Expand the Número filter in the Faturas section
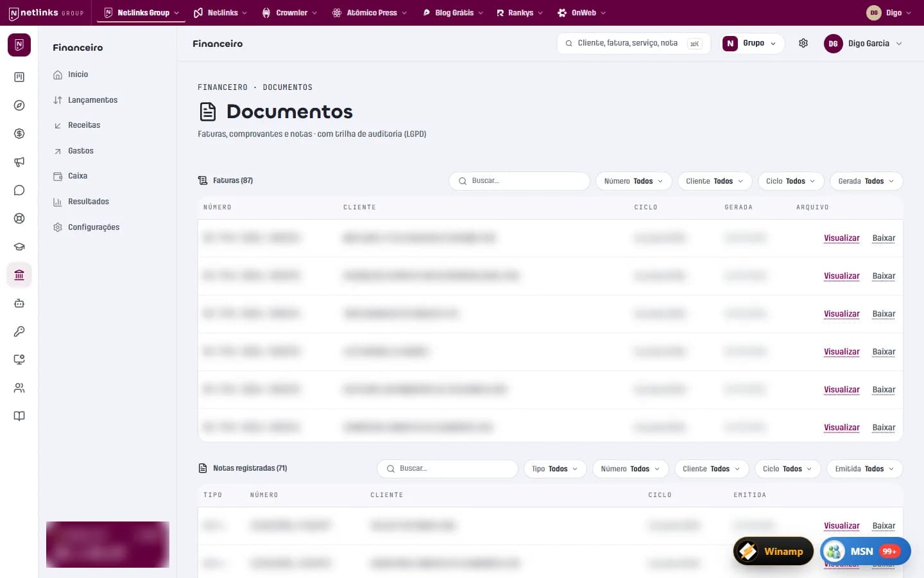 click(x=634, y=181)
